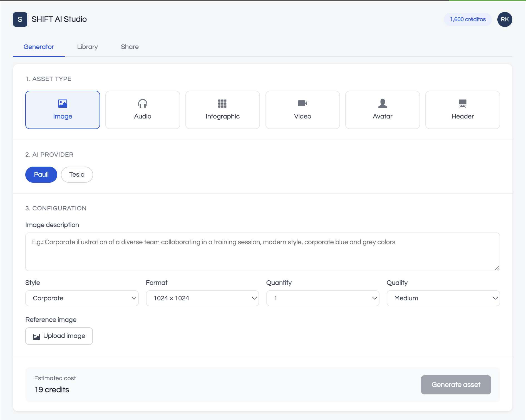Screen dimensions: 526x420
Task: Click the Estimated cost label
Action: point(55,378)
